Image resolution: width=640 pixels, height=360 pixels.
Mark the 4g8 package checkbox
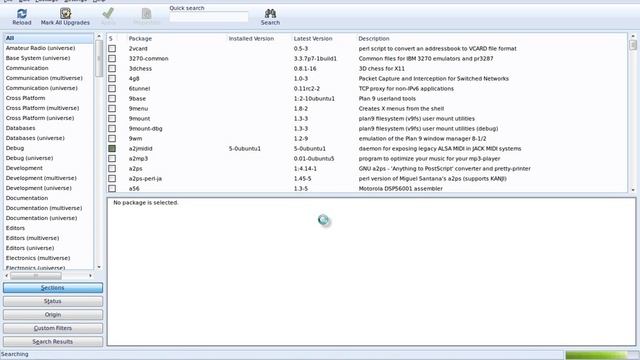click(x=112, y=78)
